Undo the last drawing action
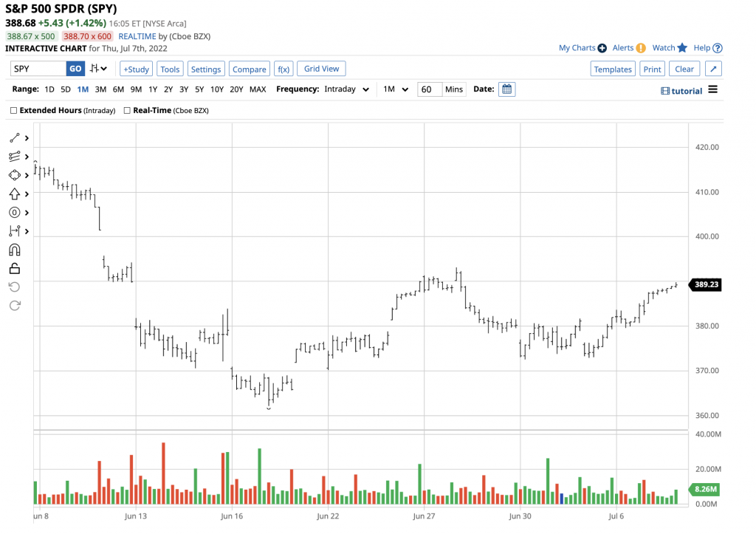The height and width of the screenshot is (534, 756). (15, 287)
